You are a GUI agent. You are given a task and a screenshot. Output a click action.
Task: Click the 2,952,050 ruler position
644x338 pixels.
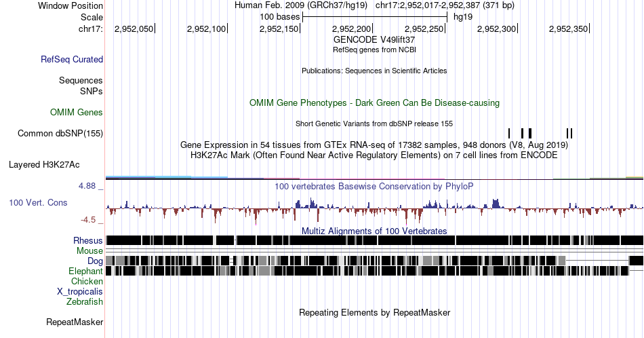tap(134, 29)
